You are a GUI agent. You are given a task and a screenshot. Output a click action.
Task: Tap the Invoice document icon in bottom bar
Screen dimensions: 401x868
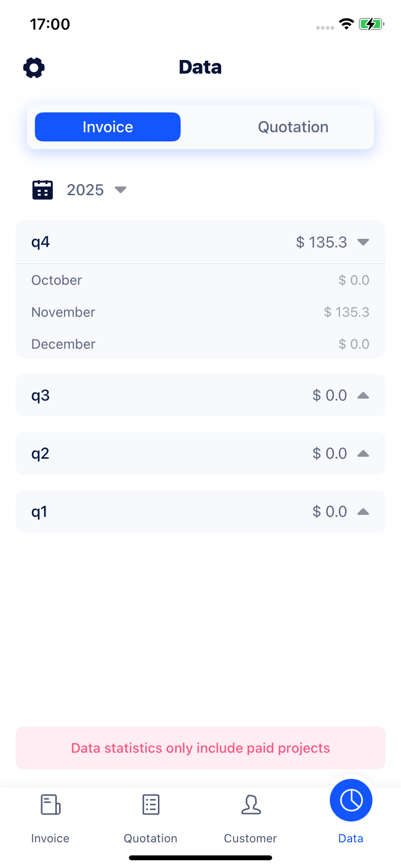[50, 805]
